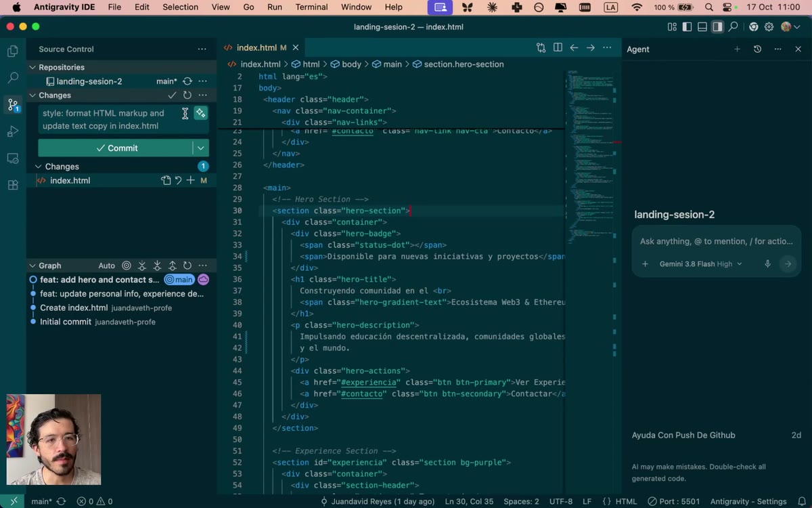Open editor more actions ellipsis

pos(607,48)
